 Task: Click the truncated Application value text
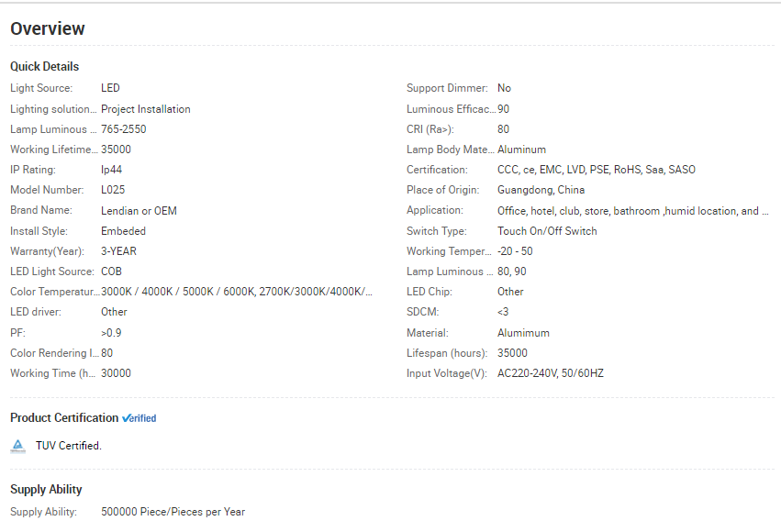pyautogui.click(x=633, y=211)
